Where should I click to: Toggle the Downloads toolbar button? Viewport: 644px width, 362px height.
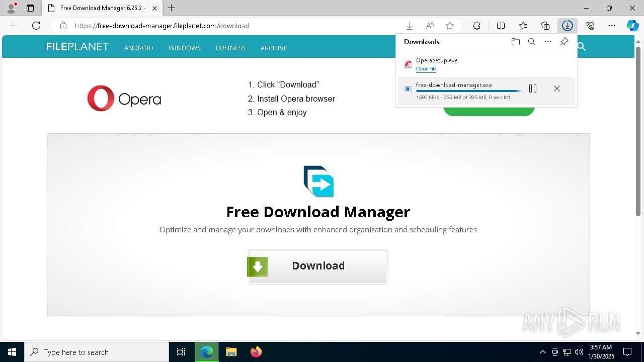568,26
